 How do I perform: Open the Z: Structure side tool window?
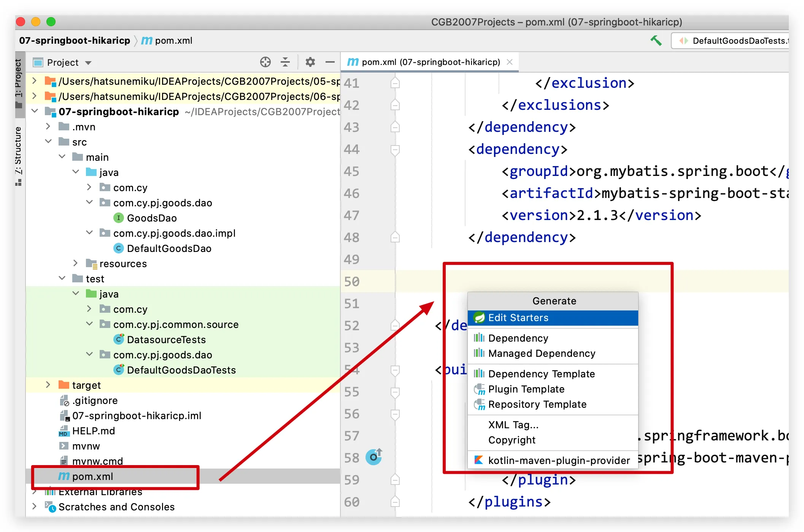(19, 156)
